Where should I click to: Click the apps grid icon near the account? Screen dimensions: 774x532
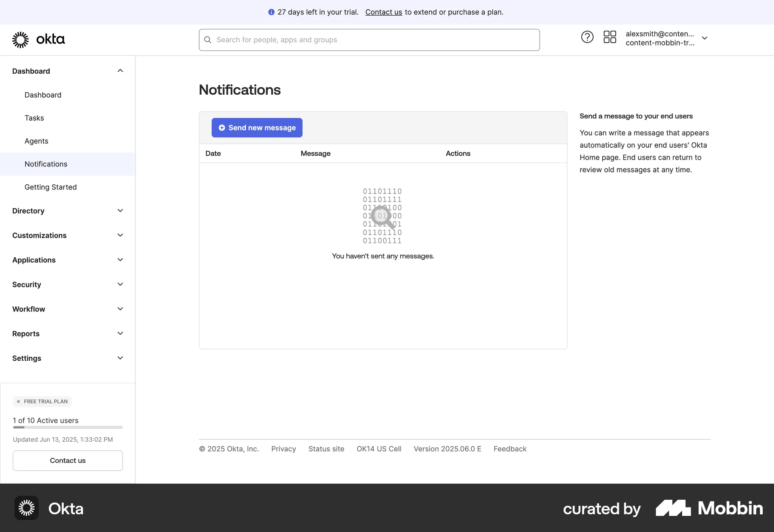click(x=610, y=37)
